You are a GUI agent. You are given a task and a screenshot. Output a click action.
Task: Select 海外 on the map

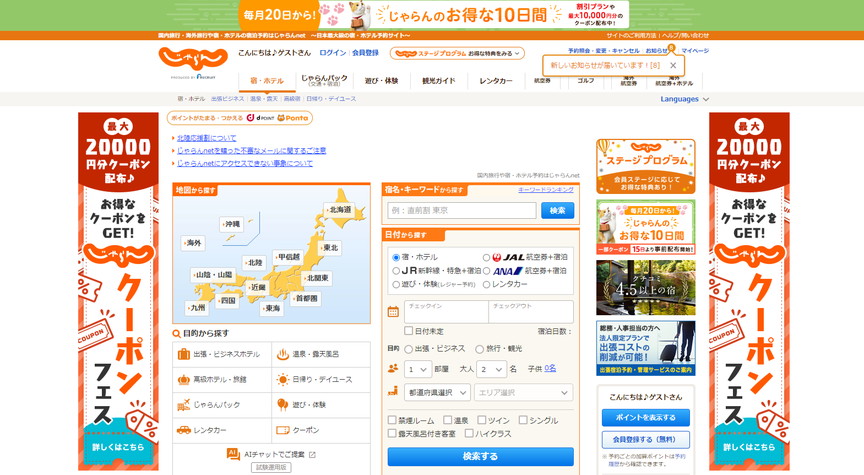pyautogui.click(x=193, y=243)
